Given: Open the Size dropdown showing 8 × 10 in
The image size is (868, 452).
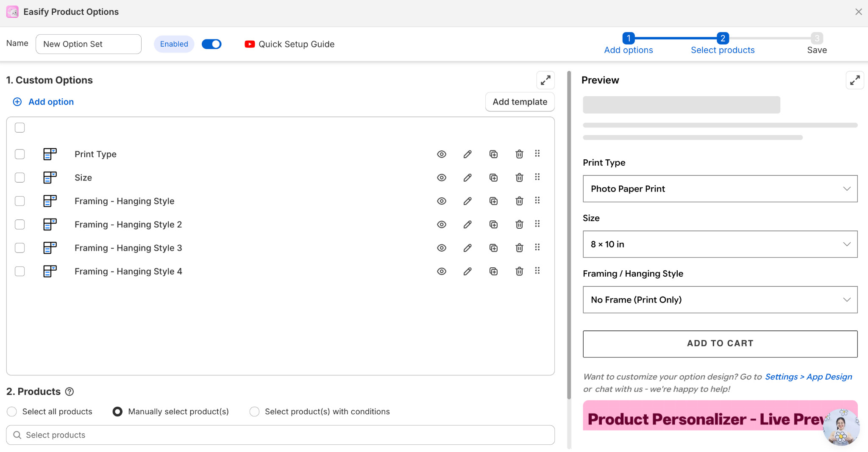Looking at the screenshot, I should click(x=720, y=244).
